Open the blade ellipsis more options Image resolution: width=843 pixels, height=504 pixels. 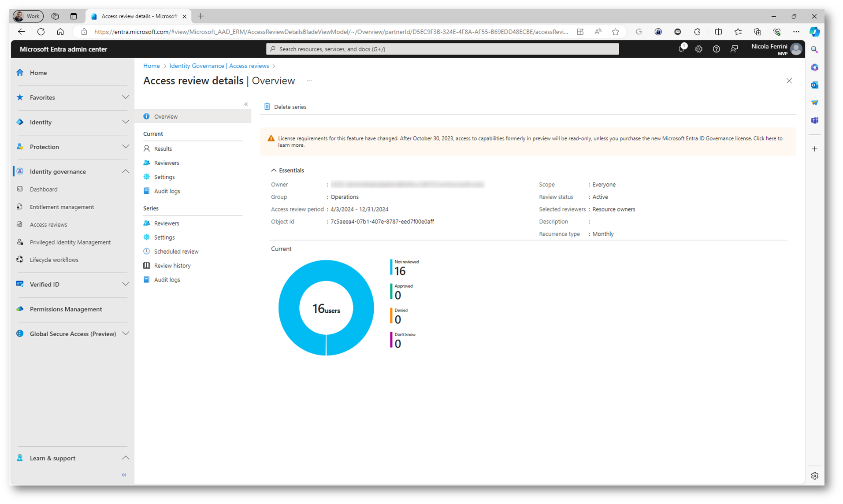pos(309,81)
